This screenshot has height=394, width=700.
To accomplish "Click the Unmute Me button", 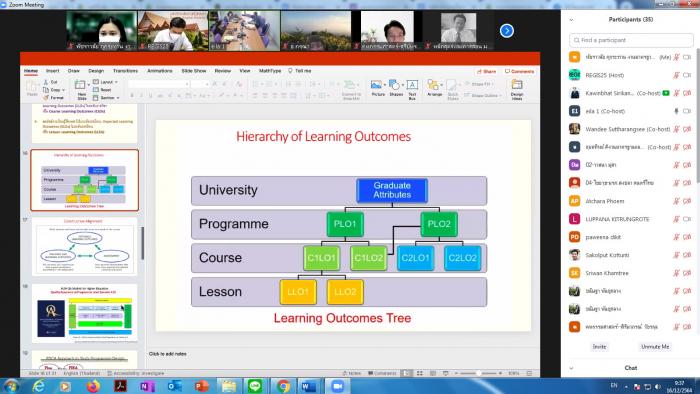I will 655,347.
